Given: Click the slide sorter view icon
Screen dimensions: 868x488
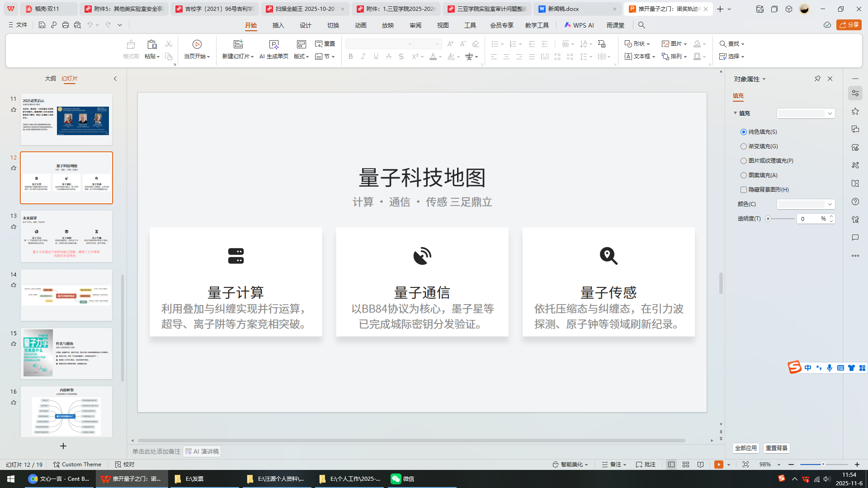Looking at the screenshot, I should [686, 465].
